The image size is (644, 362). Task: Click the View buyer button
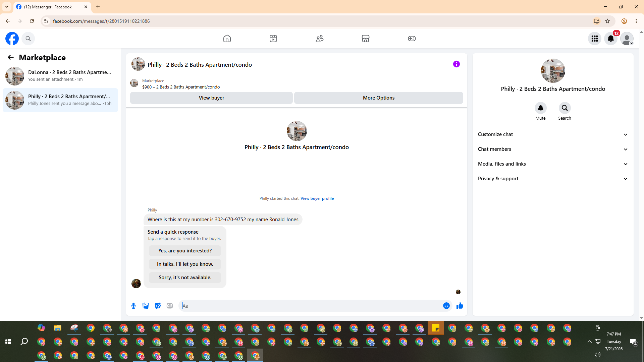pyautogui.click(x=211, y=98)
